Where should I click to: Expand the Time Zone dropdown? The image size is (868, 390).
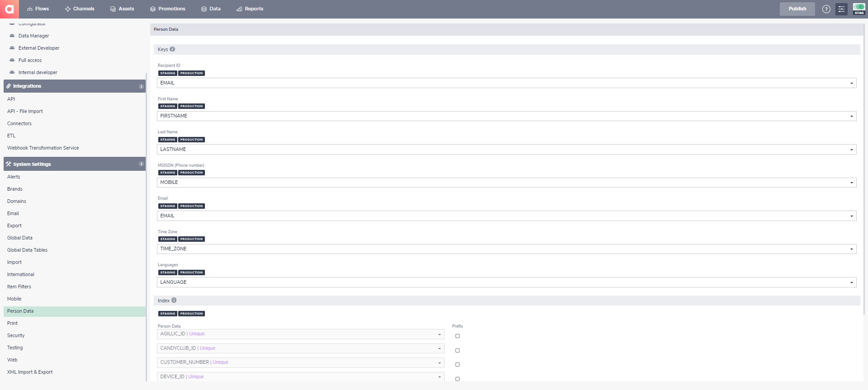click(x=506, y=249)
